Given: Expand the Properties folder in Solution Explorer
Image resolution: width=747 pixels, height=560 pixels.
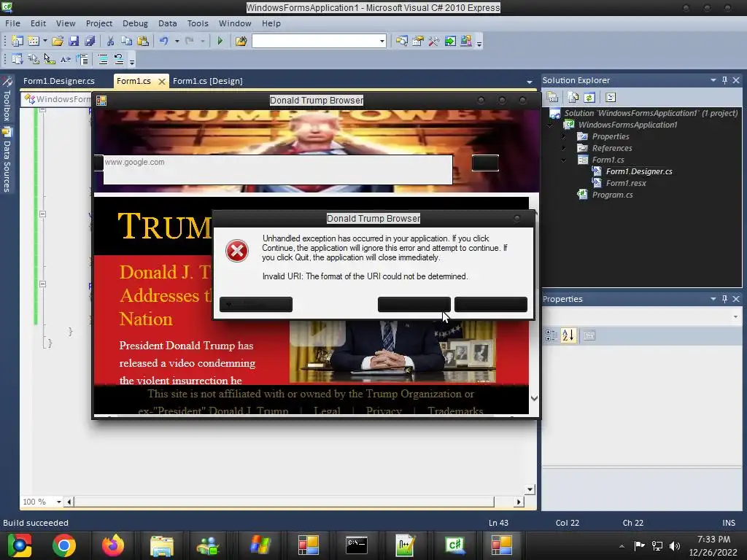Looking at the screenshot, I should coord(564,136).
